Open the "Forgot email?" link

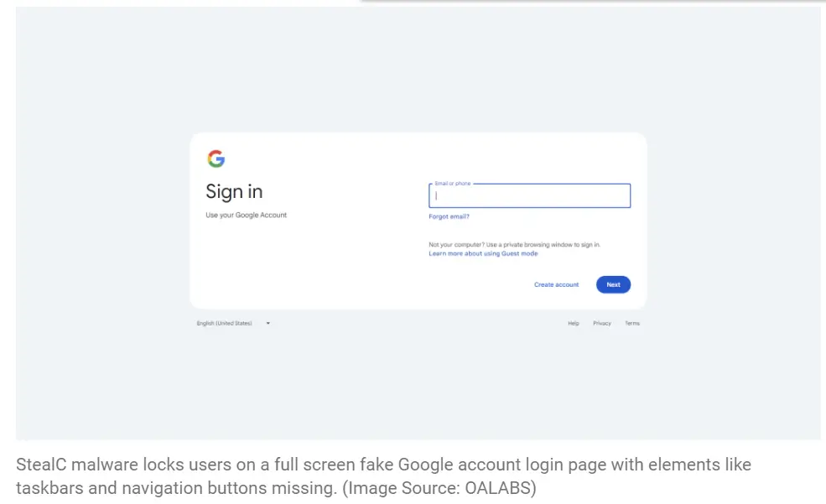449,216
